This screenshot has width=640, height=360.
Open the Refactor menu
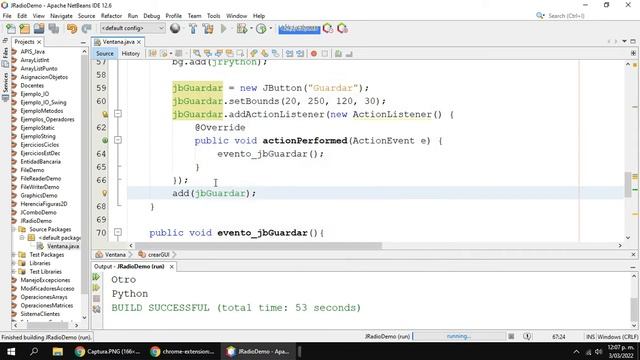[111, 16]
